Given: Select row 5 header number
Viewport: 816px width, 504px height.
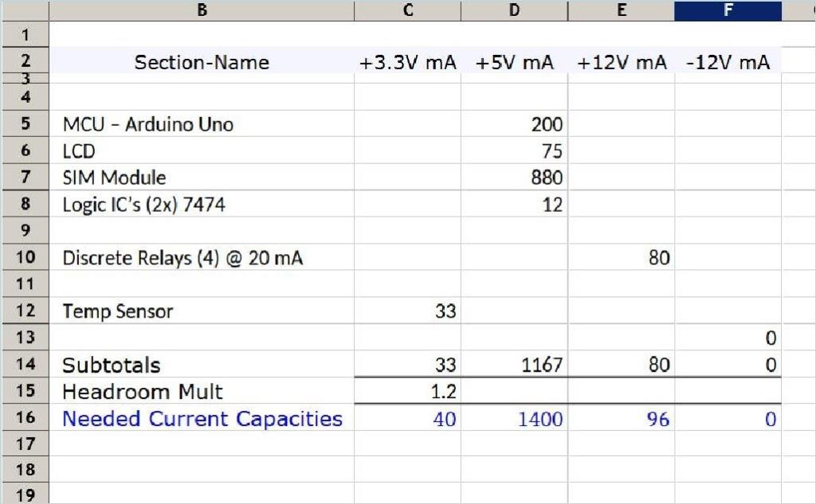Looking at the screenshot, I should click(25, 124).
